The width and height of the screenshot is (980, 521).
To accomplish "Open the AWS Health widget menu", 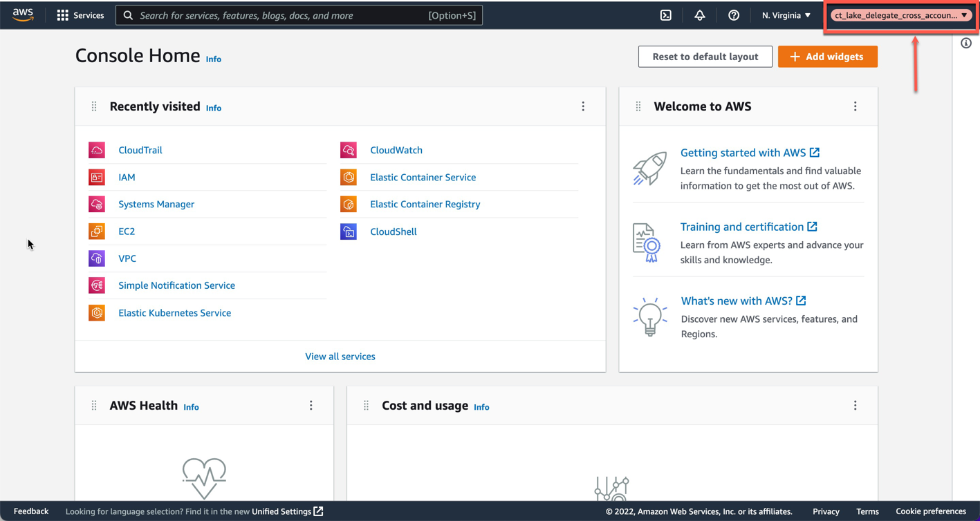I will point(311,406).
